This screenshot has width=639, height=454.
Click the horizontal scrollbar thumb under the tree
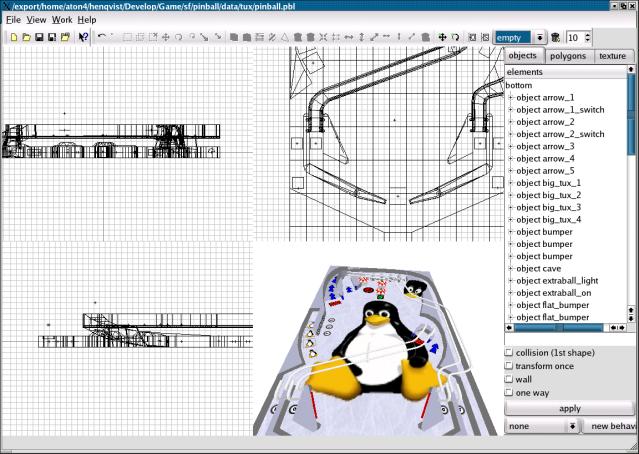(558, 328)
